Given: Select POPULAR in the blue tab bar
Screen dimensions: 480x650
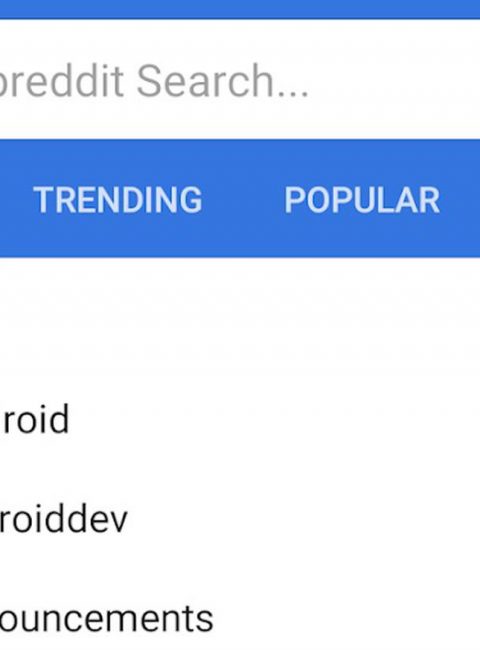Looking at the screenshot, I should point(362,200).
